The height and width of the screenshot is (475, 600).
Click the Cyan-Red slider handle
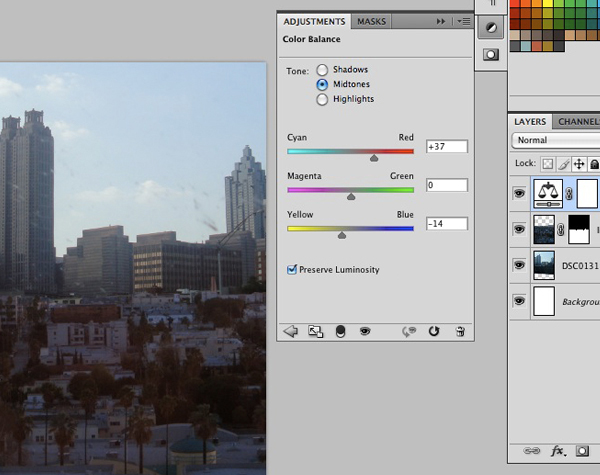pyautogui.click(x=374, y=157)
